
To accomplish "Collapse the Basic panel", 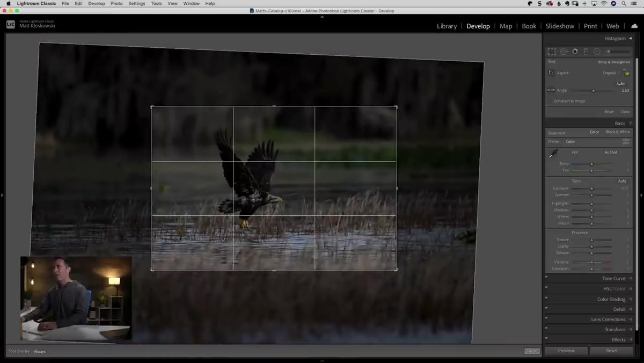I will pos(630,124).
